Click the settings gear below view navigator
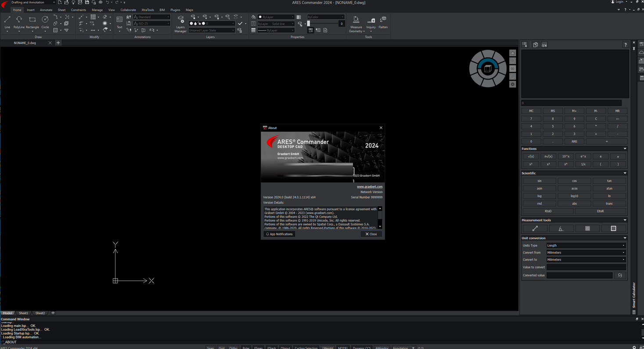Image resolution: width=644 pixels, height=349 pixels. (x=512, y=84)
